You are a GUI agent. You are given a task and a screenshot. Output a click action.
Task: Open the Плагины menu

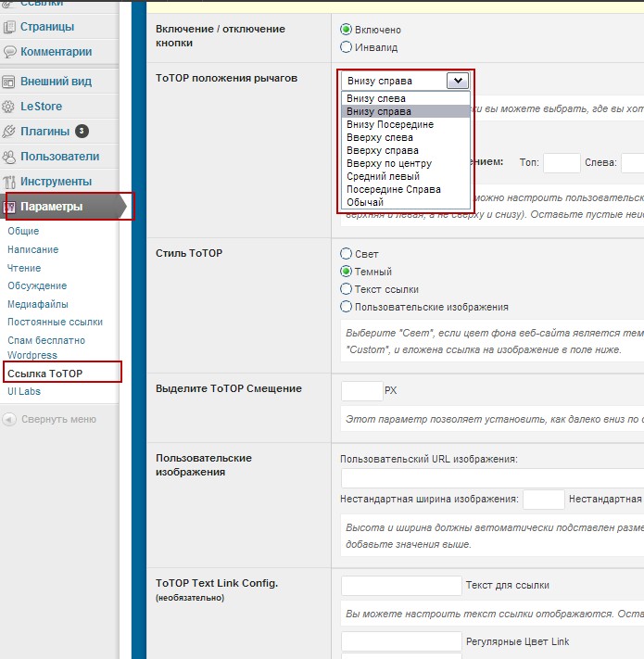45,132
